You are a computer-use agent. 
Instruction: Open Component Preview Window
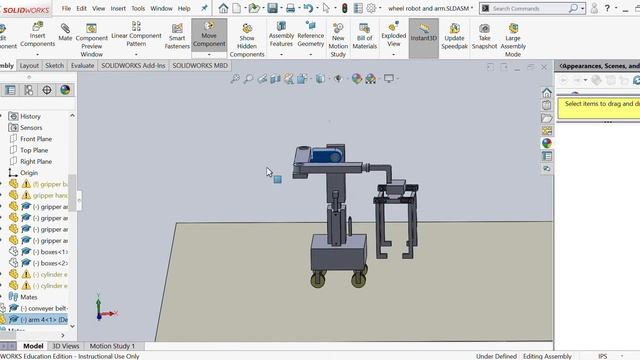[x=91, y=40]
